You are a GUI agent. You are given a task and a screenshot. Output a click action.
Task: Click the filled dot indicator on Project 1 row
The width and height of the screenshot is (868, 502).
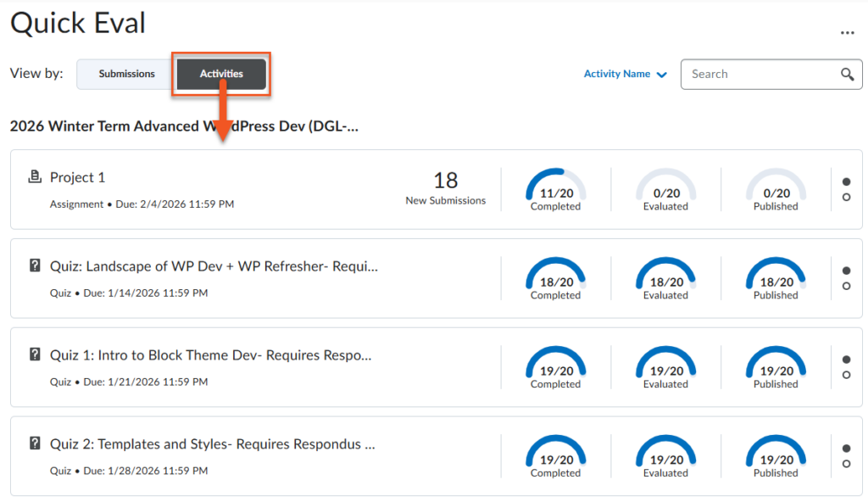tap(846, 181)
